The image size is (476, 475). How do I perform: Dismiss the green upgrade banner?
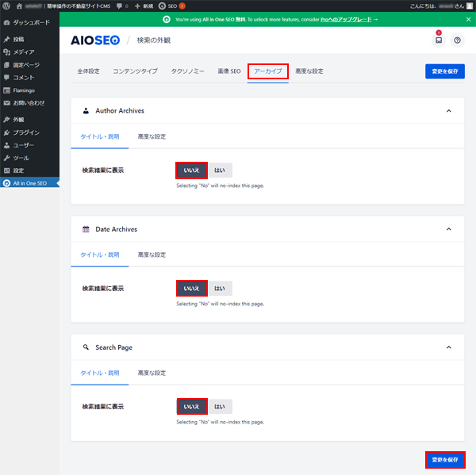tap(468, 19)
